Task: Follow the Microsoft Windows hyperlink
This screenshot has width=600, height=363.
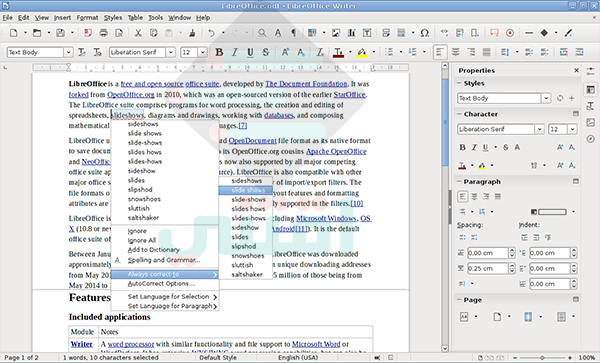Action: (326, 218)
